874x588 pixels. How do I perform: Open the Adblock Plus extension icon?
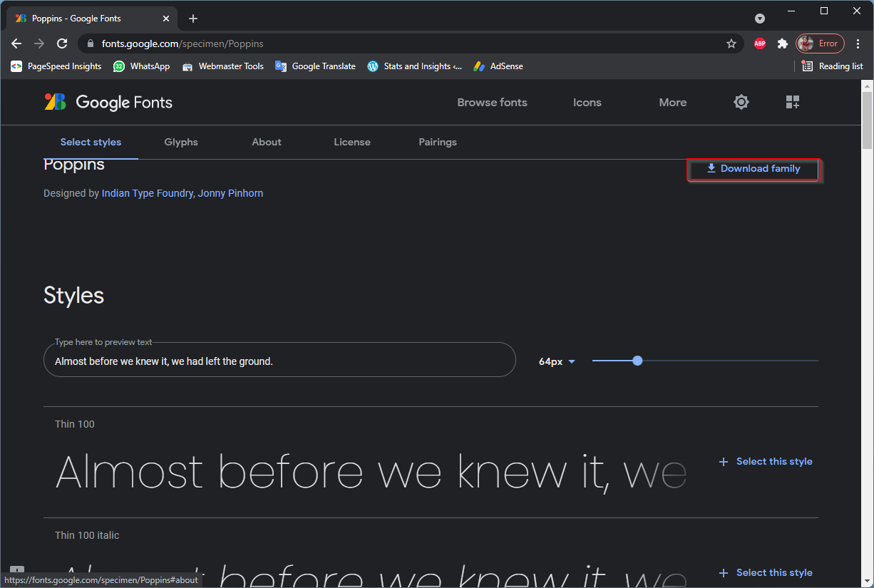[760, 43]
